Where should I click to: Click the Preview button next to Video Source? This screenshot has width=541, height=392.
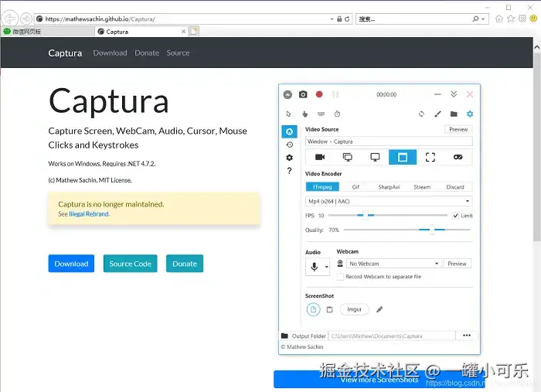[458, 129]
